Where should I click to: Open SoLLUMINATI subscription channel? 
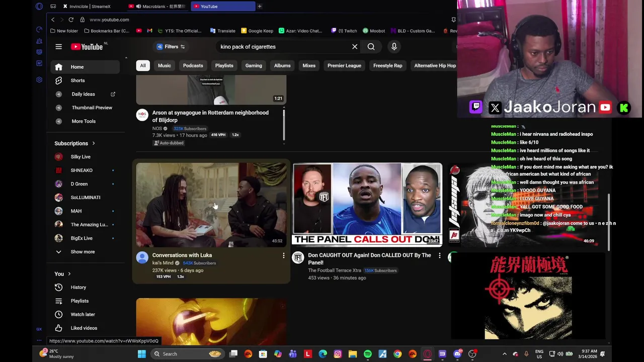[85, 198]
